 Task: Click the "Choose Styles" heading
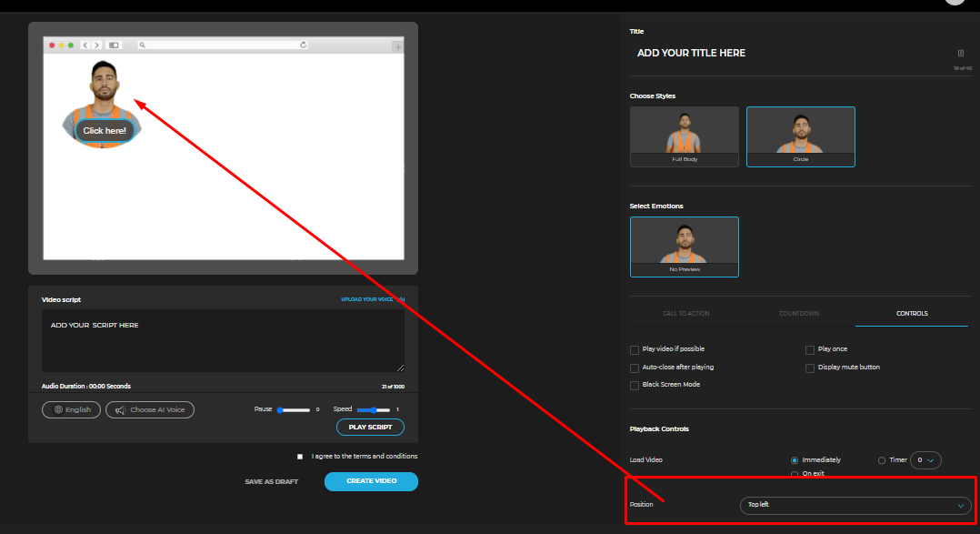tap(653, 96)
